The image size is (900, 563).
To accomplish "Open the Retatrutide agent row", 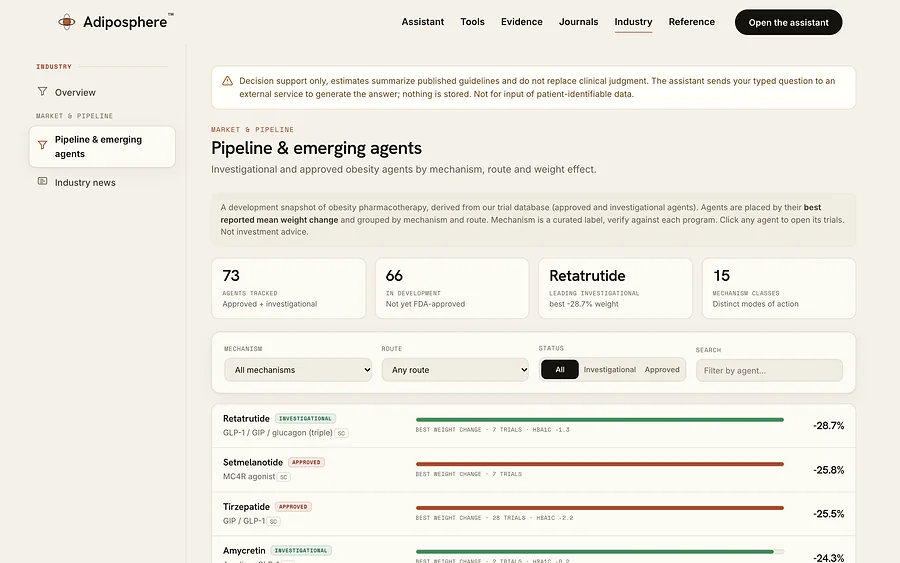I will click(533, 426).
